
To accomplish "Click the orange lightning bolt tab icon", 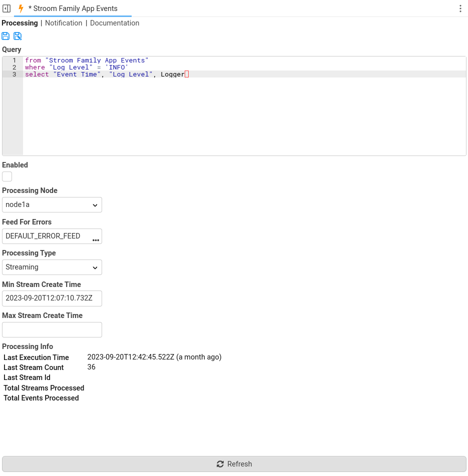I will point(21,8).
